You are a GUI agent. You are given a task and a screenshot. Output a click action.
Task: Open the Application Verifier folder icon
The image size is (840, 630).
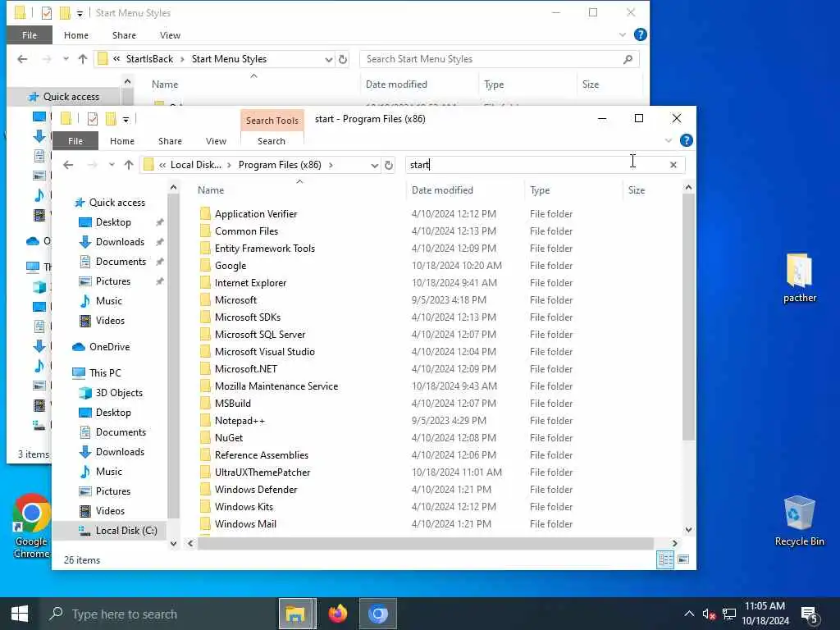[x=205, y=214]
